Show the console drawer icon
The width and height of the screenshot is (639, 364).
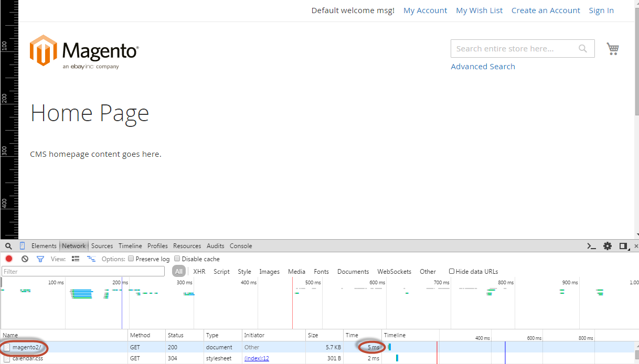pos(591,246)
